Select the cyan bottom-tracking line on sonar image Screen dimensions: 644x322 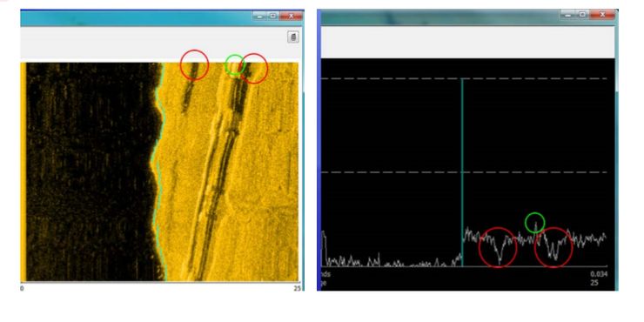click(x=158, y=172)
